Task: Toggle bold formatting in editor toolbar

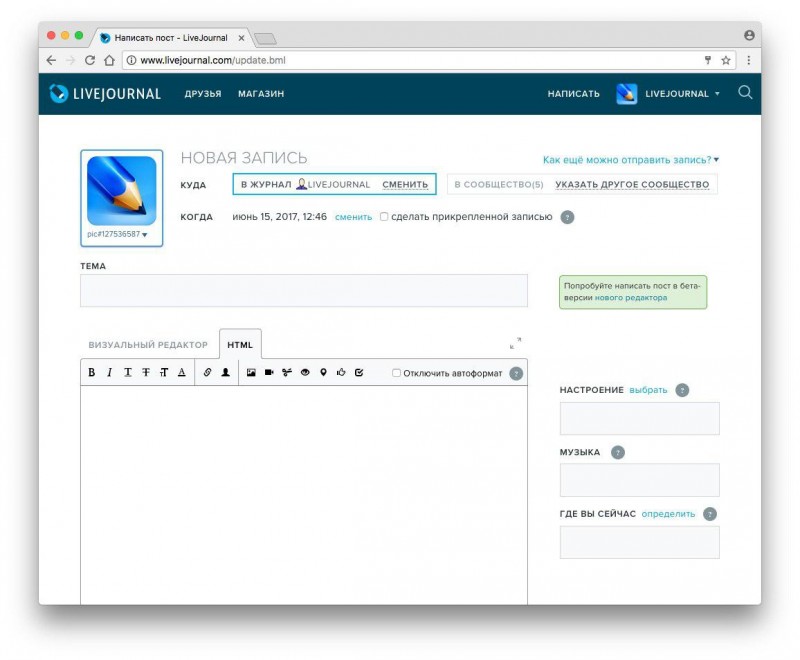Action: pos(92,373)
